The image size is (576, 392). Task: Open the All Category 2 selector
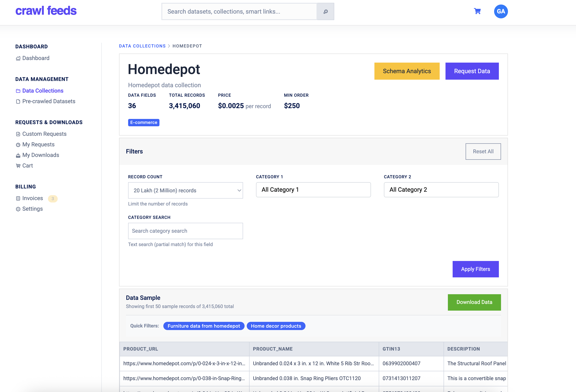coord(441,190)
